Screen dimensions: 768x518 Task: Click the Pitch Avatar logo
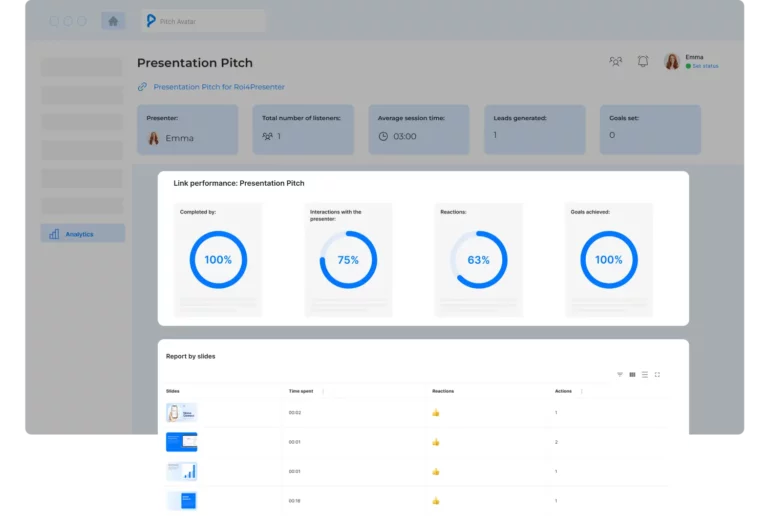click(150, 21)
